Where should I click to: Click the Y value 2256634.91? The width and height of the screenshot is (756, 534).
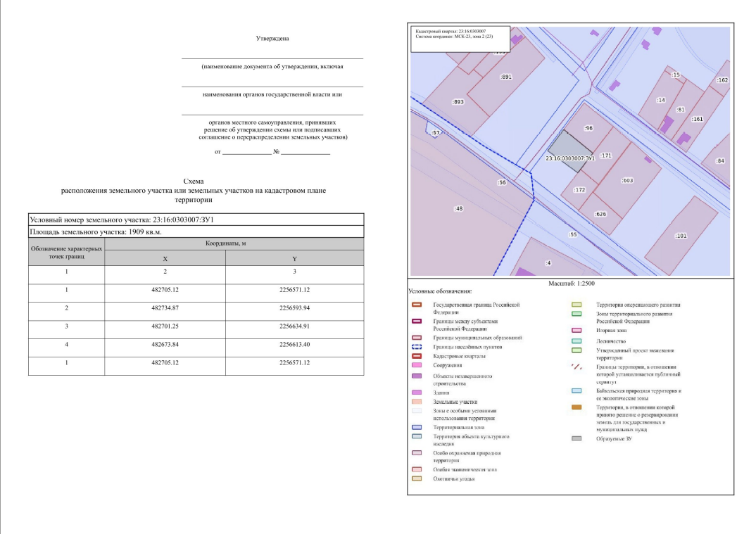tap(295, 326)
